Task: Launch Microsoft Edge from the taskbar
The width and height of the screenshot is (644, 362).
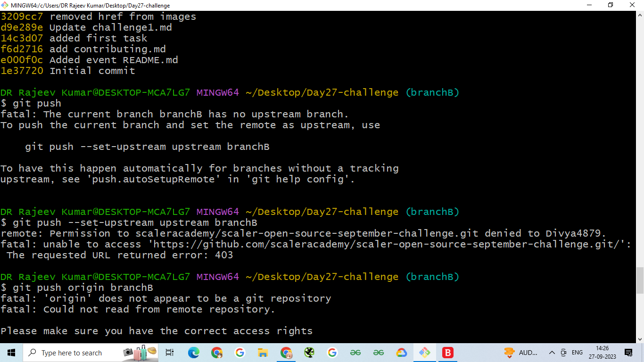Action: pos(193,353)
